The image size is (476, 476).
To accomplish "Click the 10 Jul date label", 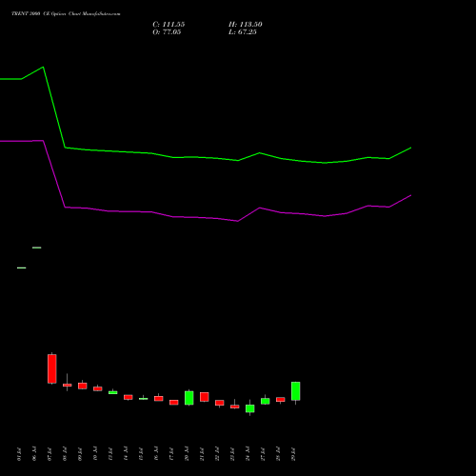I will coord(95,454).
